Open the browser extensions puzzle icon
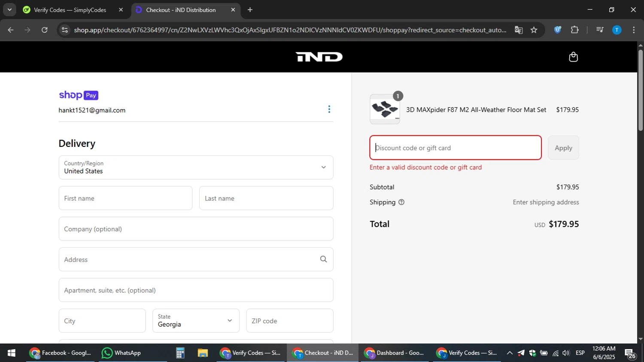The width and height of the screenshot is (644, 362). point(574,30)
